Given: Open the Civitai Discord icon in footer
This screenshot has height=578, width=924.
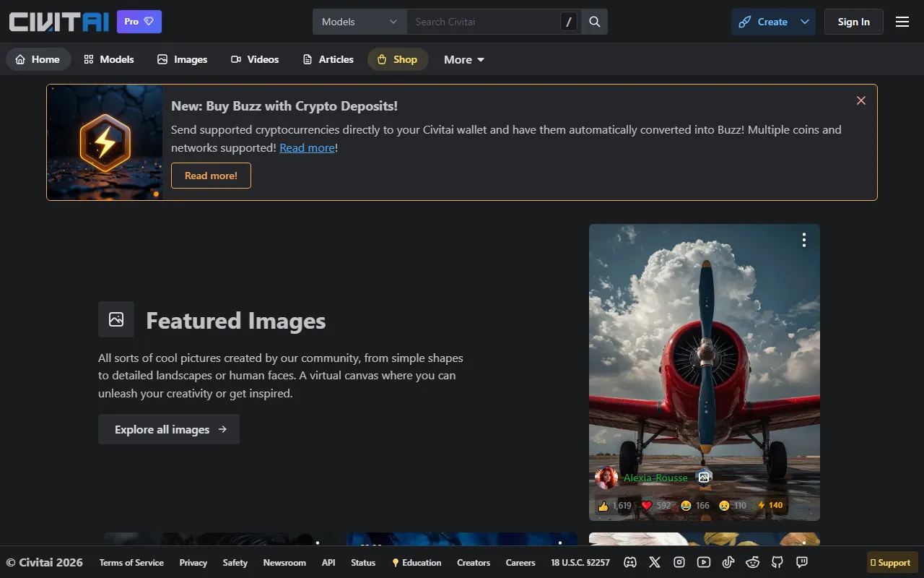Looking at the screenshot, I should (x=629, y=561).
